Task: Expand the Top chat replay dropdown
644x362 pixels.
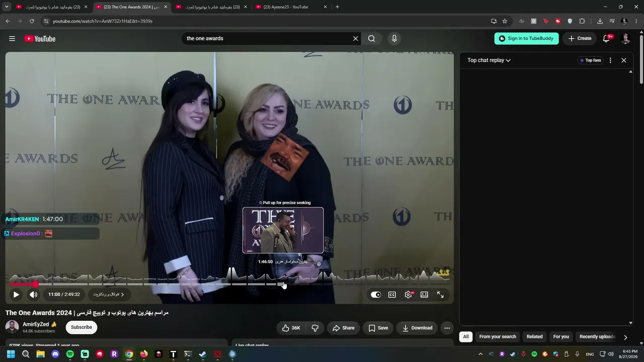Action: point(489,60)
